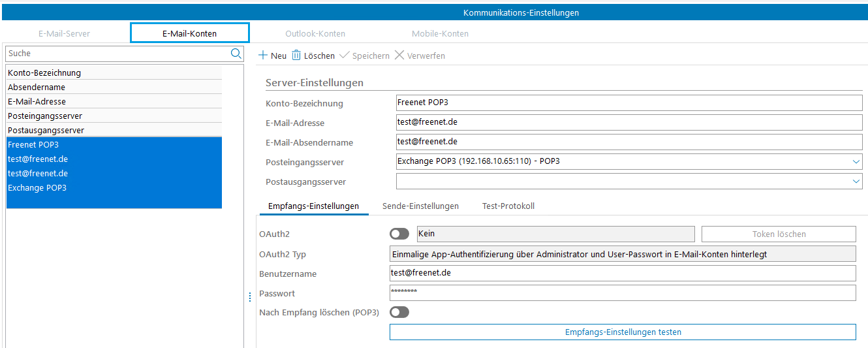Click the Passwort input field

(622, 293)
